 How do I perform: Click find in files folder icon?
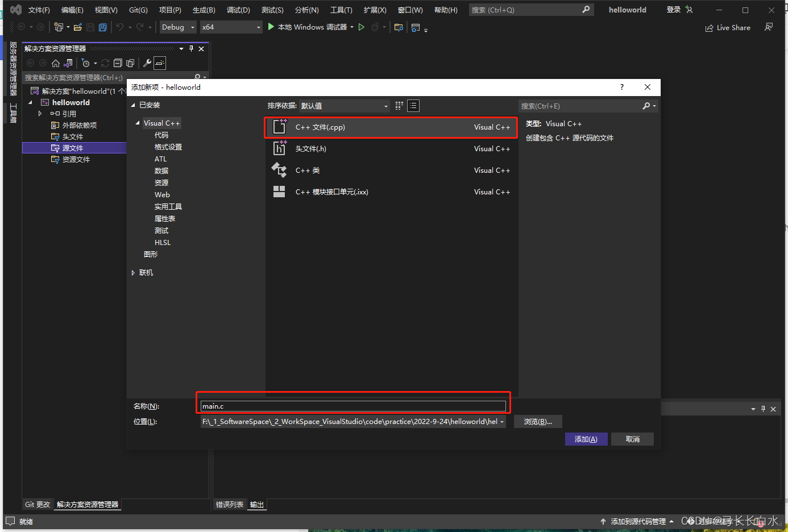point(399,27)
